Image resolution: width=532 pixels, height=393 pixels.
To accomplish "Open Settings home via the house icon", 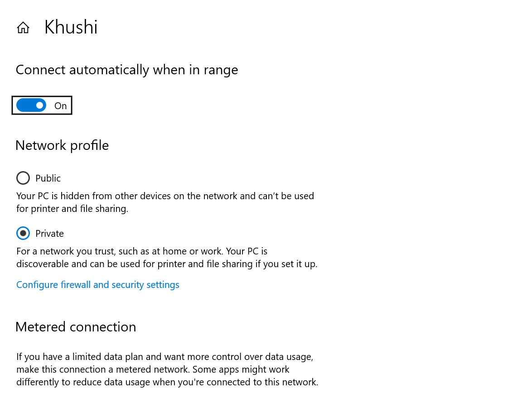I will click(x=23, y=27).
